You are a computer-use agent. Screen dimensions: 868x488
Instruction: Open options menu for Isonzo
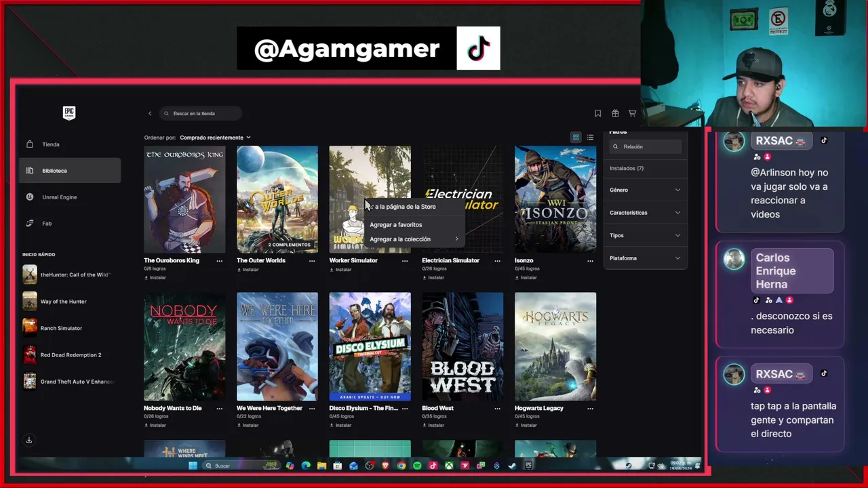coord(590,261)
